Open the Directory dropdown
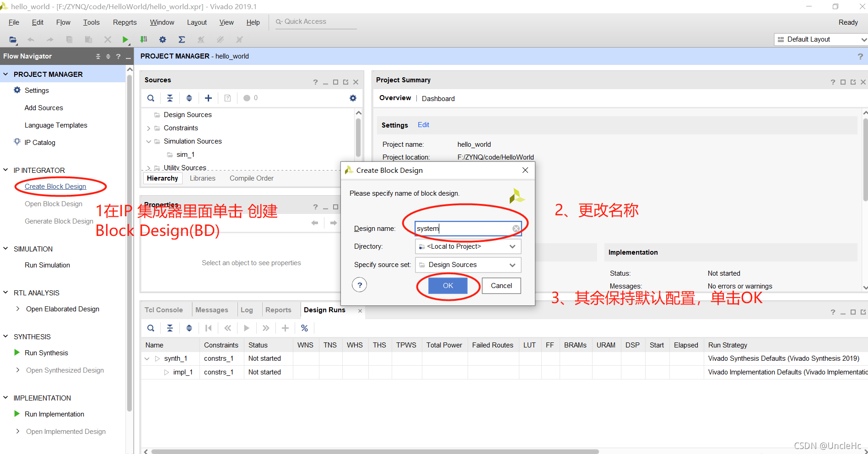 coord(468,246)
